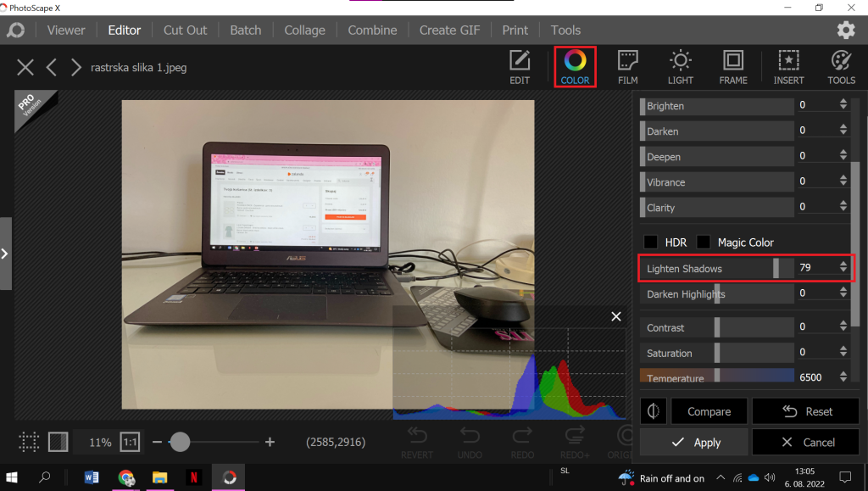Viewport: 868px width, 491px height.
Task: Apply the color adjustments
Action: click(693, 442)
